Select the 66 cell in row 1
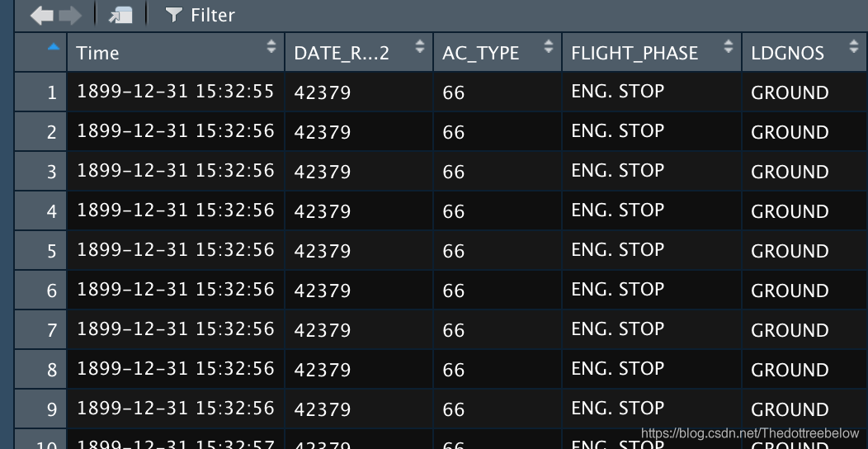868x449 pixels. click(498, 92)
